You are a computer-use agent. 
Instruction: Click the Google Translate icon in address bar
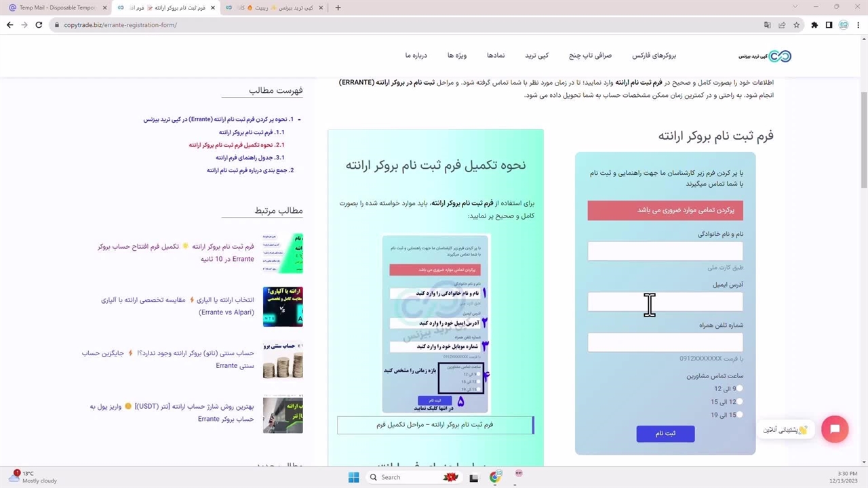[x=767, y=25]
